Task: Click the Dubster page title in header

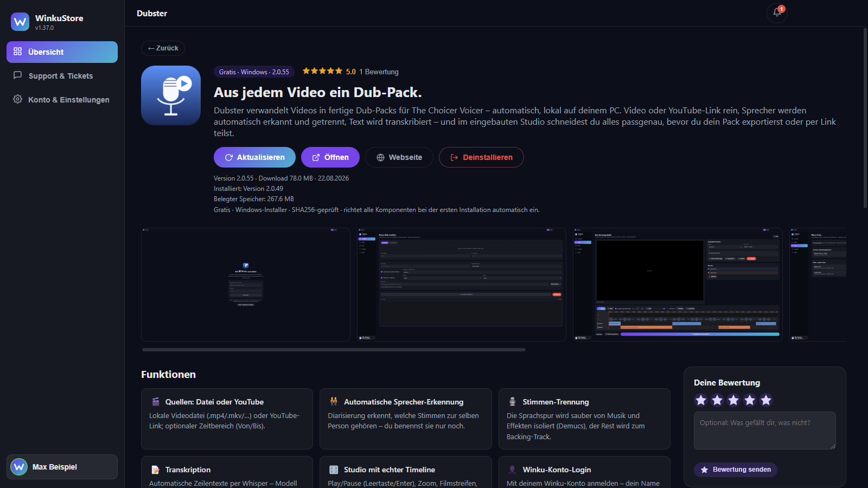Action: [x=152, y=13]
